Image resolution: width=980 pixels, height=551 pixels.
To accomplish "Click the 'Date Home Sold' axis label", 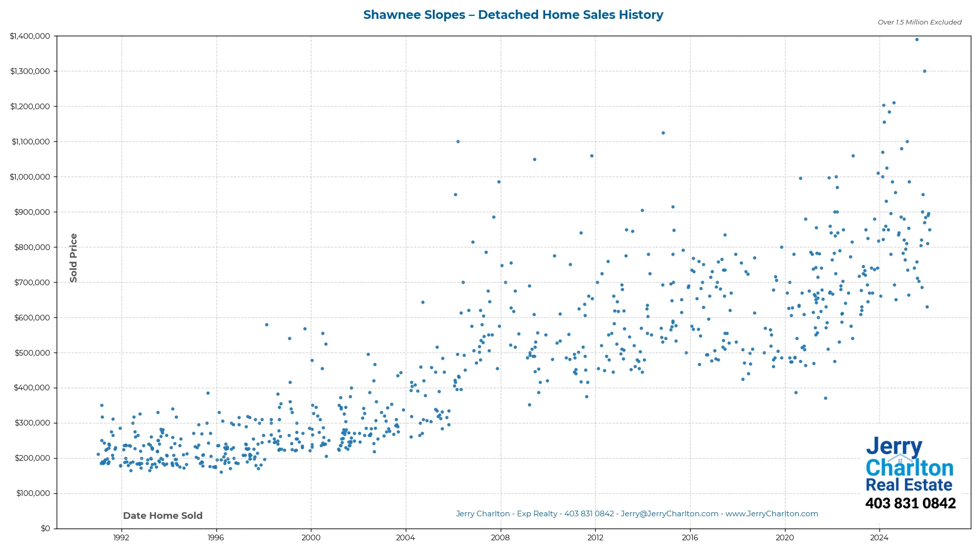I will [x=162, y=515].
